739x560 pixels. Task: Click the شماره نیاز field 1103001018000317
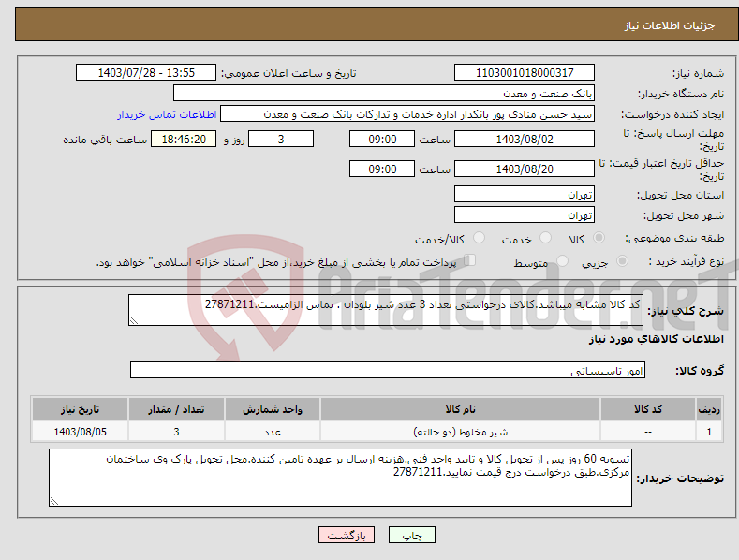[525, 73]
